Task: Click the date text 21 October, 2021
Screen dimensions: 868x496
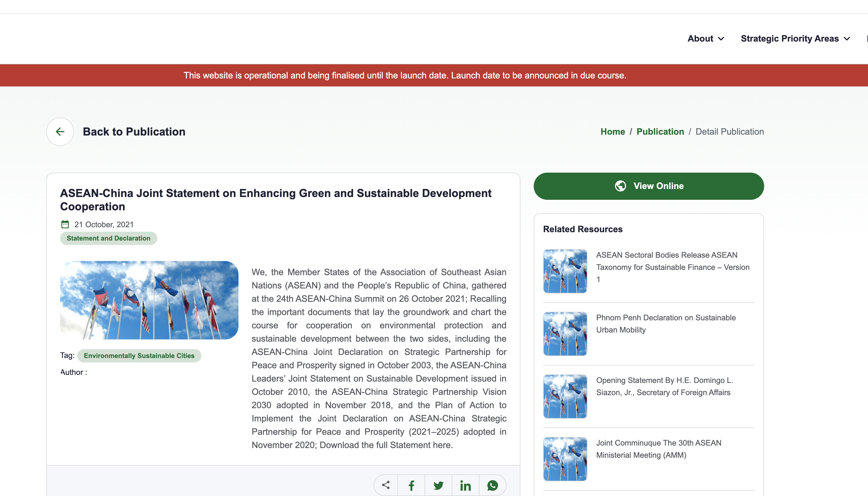Action: (x=104, y=224)
